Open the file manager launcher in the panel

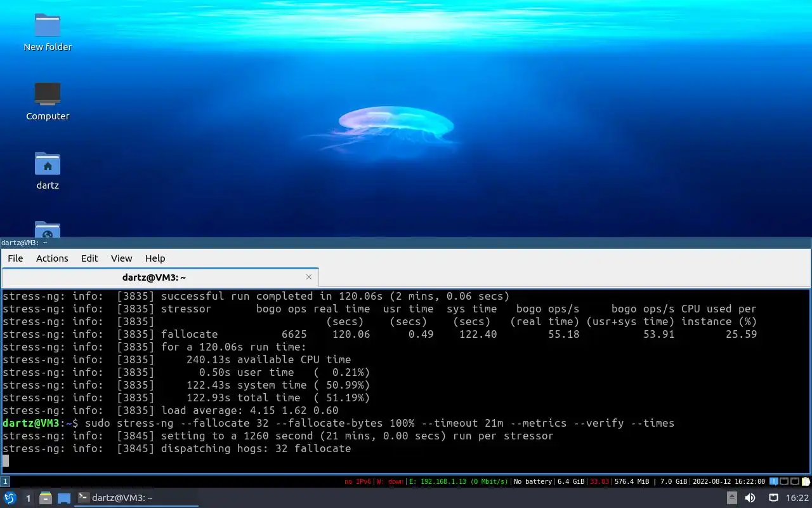point(46,498)
